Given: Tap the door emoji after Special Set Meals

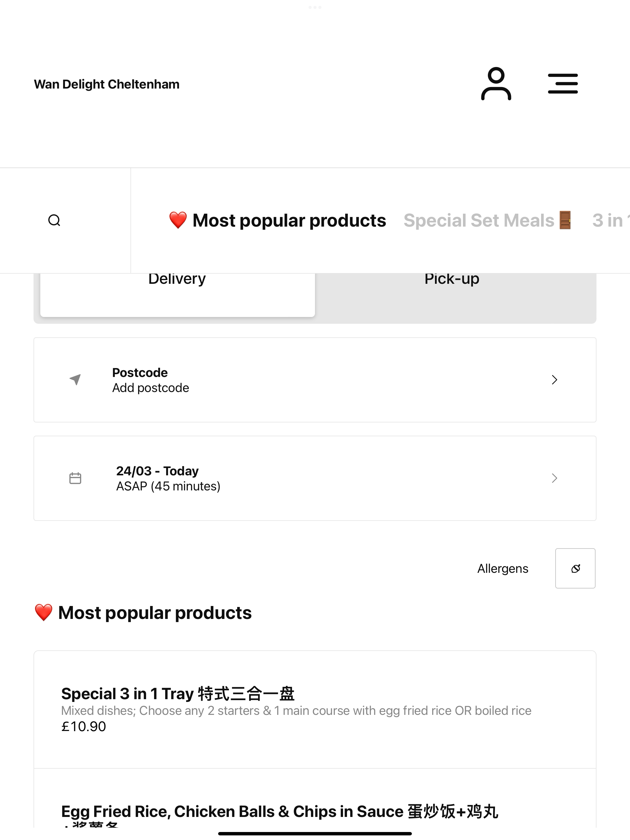Looking at the screenshot, I should click(565, 220).
